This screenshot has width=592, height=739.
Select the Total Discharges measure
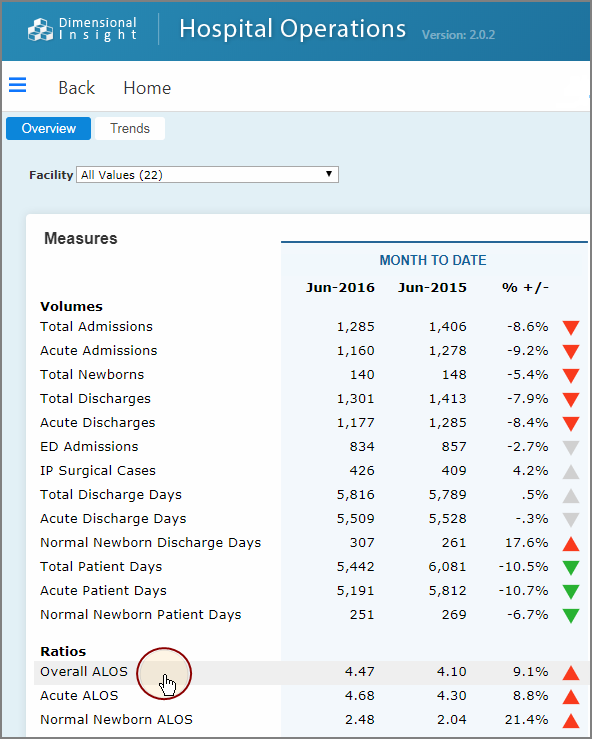click(x=95, y=398)
